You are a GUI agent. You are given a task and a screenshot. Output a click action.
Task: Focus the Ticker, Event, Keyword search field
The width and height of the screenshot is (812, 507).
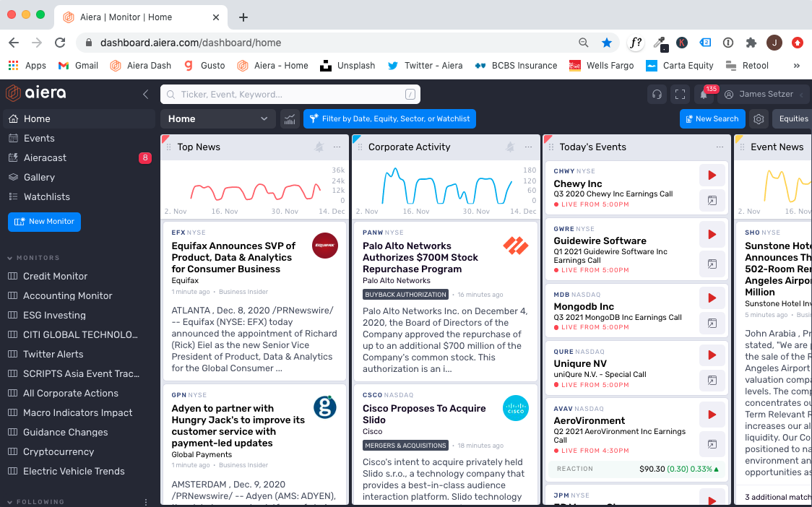point(290,95)
